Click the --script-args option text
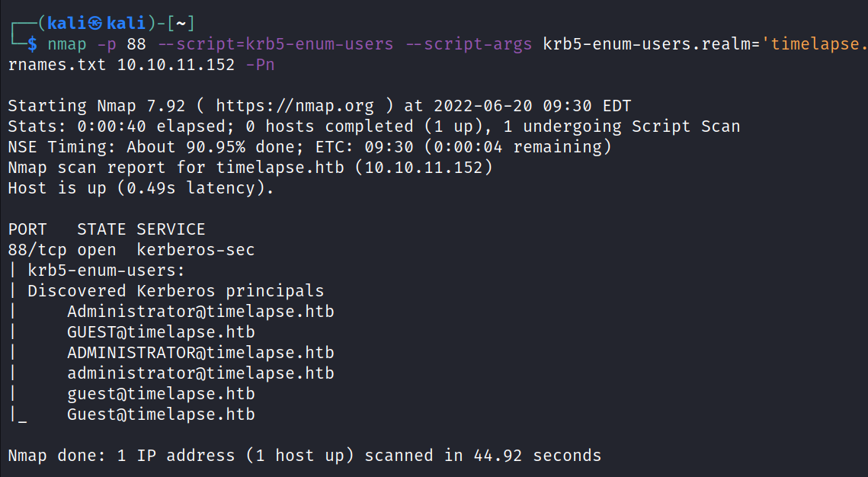 [x=469, y=43]
